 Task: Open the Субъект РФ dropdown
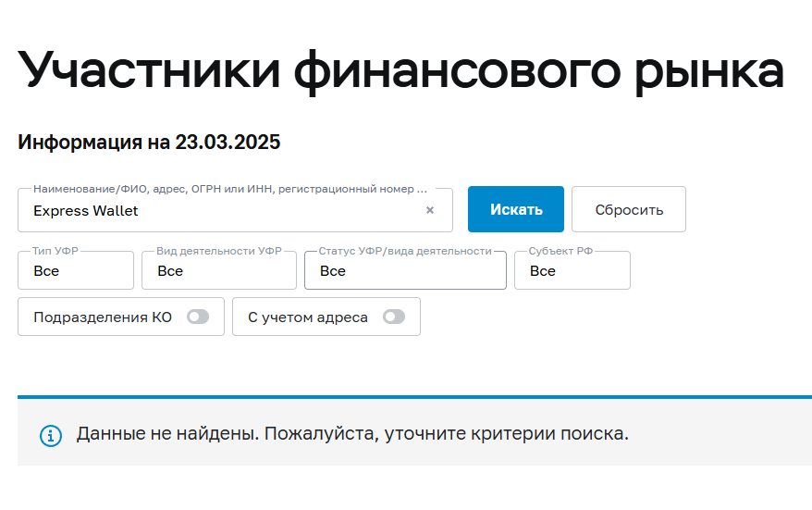tap(572, 270)
